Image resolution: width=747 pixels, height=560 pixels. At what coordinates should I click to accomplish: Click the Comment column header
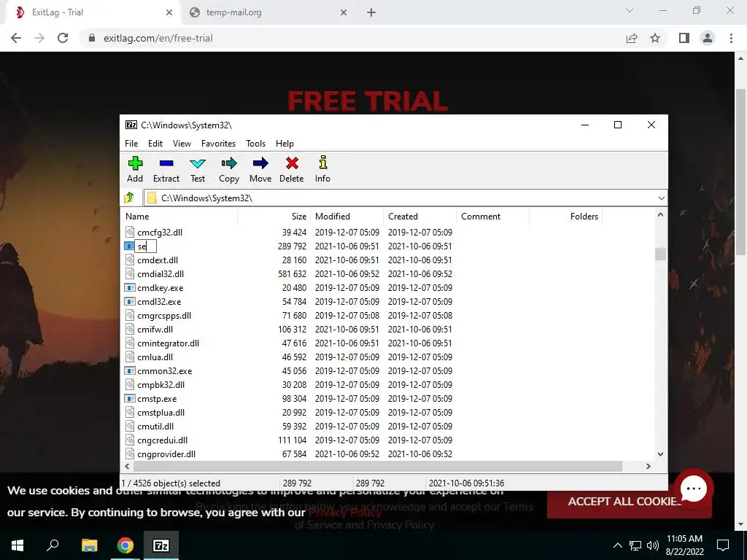(492, 216)
